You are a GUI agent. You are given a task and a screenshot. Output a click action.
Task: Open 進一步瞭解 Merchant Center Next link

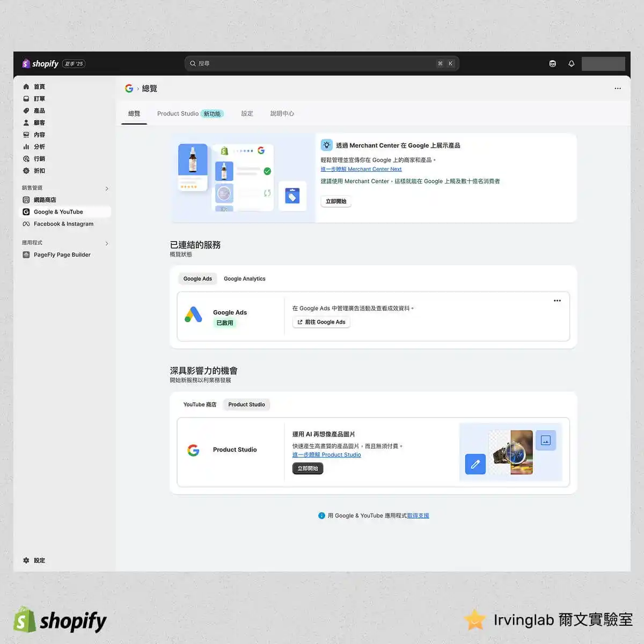(x=361, y=169)
